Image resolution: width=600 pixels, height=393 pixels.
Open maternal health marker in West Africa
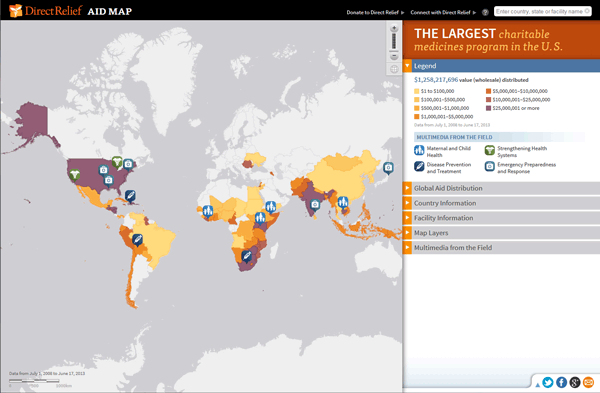tap(208, 211)
